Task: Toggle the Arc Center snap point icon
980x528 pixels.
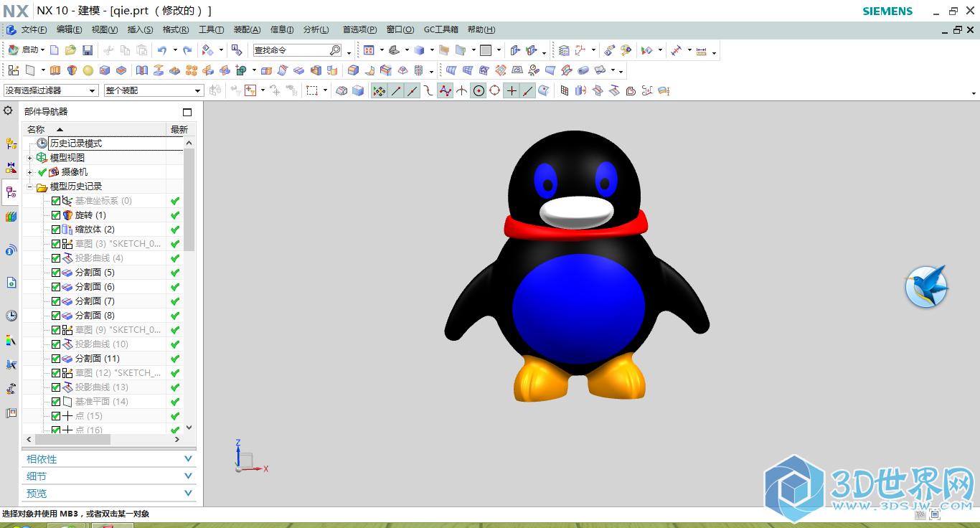Action: (478, 90)
